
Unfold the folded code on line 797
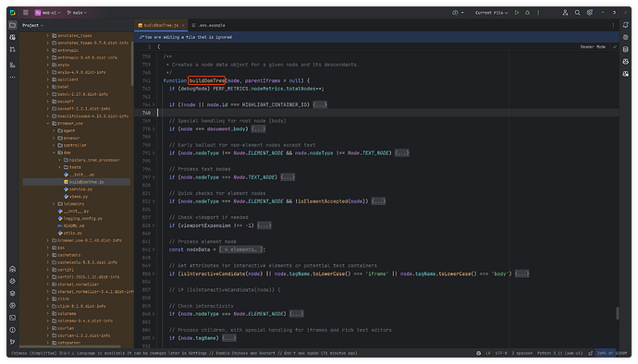(x=288, y=177)
